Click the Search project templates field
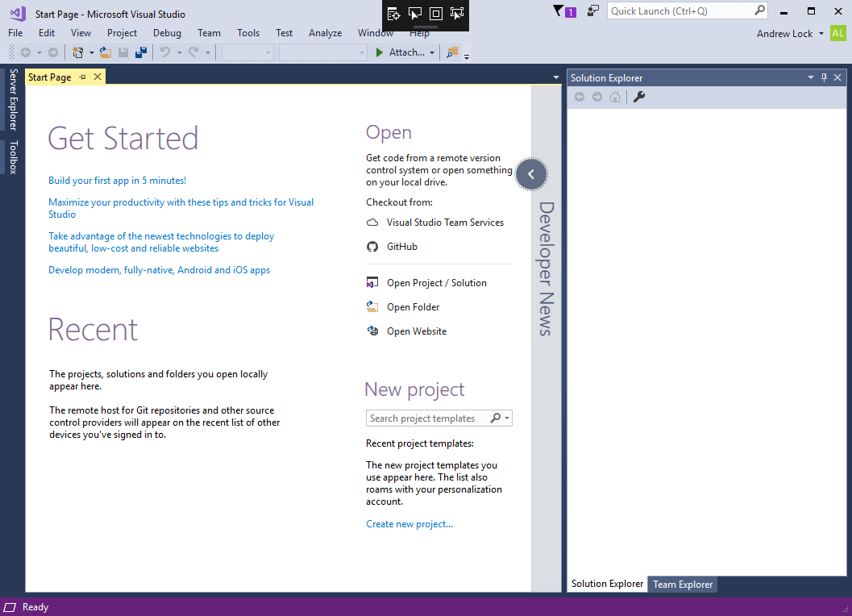The height and width of the screenshot is (616, 852). (x=428, y=418)
